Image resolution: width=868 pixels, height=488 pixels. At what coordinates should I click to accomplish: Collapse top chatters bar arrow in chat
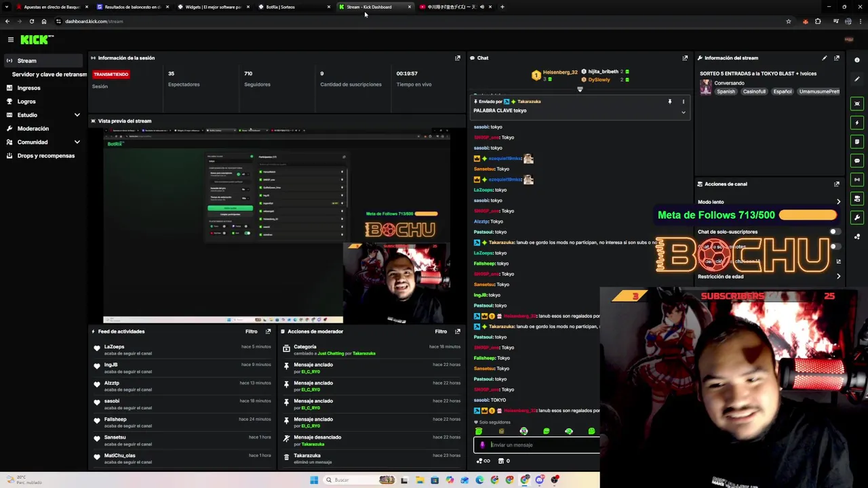pos(580,89)
